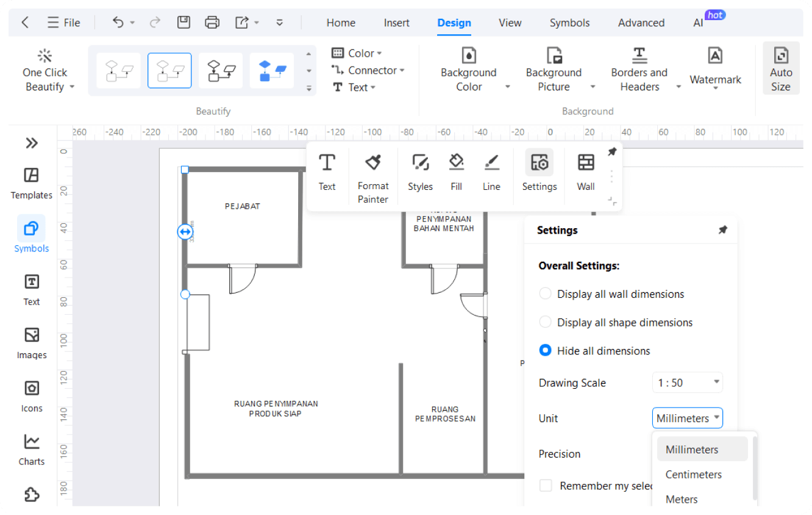
Task: Click the Save icon
Action: [x=183, y=23]
